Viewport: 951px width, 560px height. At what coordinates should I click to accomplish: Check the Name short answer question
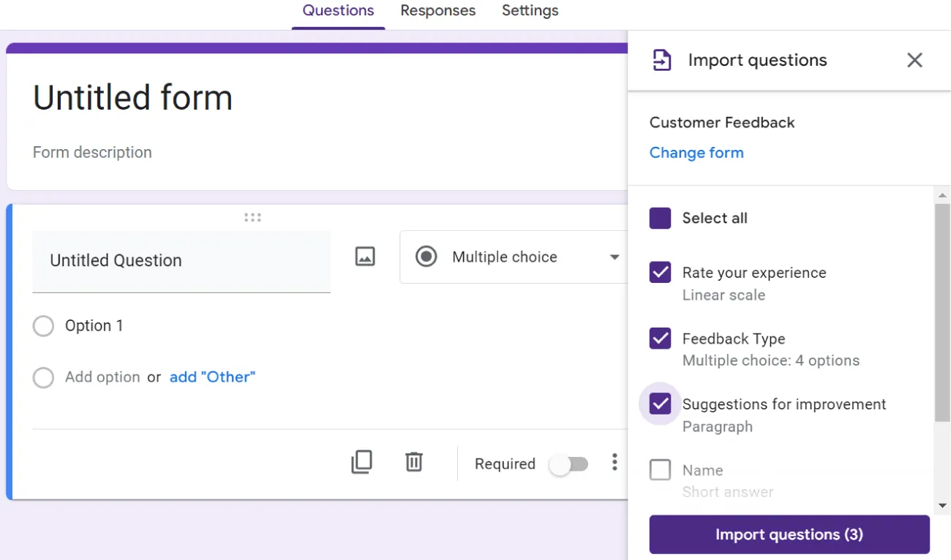pos(659,470)
